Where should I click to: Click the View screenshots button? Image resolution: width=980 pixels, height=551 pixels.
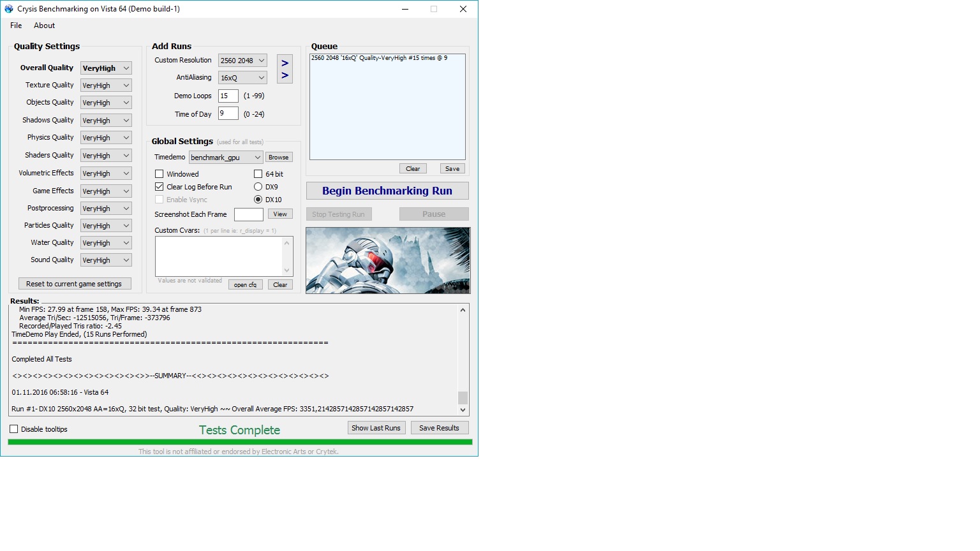(x=280, y=214)
